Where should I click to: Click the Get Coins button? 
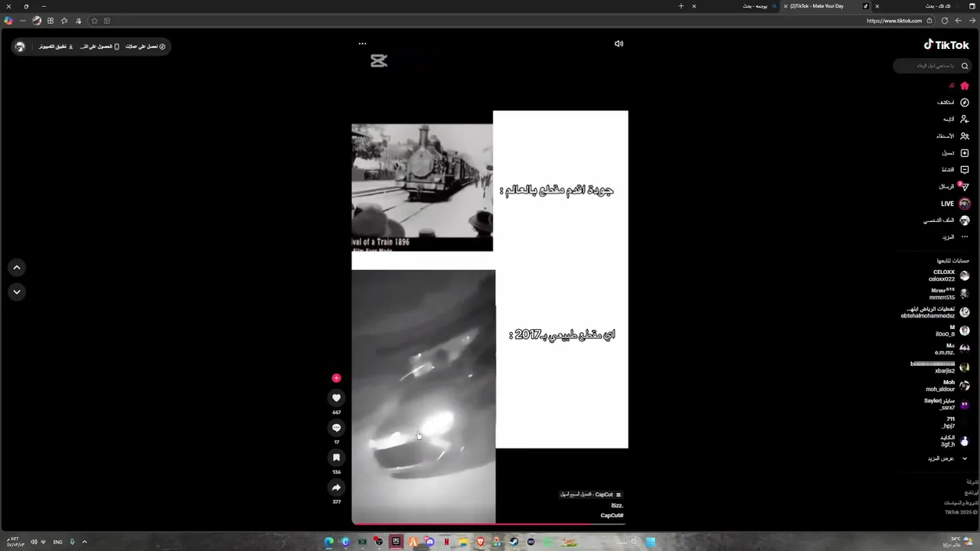coord(145,47)
